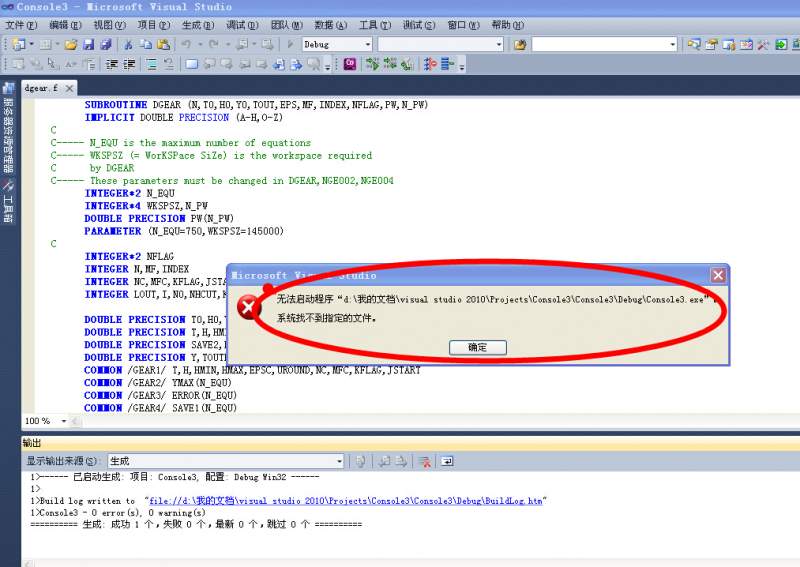Screen dimensions: 800x567
Task: Open the 100% zoom level dropdown
Action: point(64,421)
